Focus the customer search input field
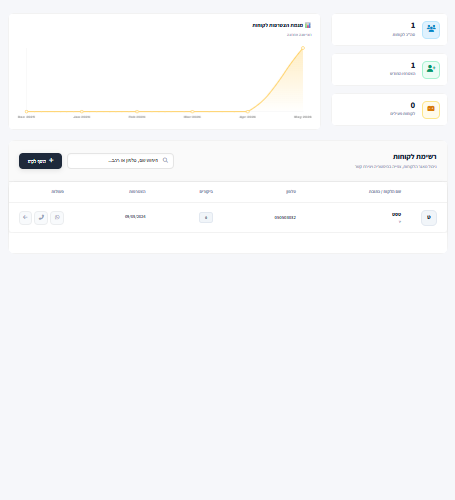 120,161
